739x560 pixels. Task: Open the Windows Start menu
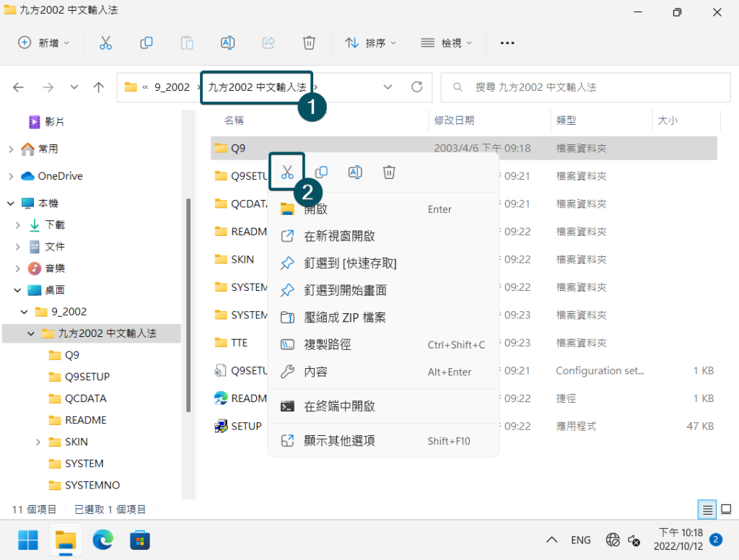click(28, 541)
